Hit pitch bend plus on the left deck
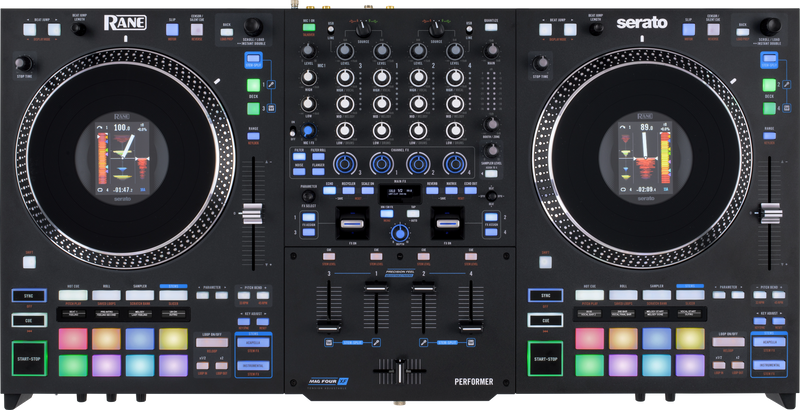Image resolution: width=800 pixels, height=410 pixels. pyautogui.click(x=263, y=295)
